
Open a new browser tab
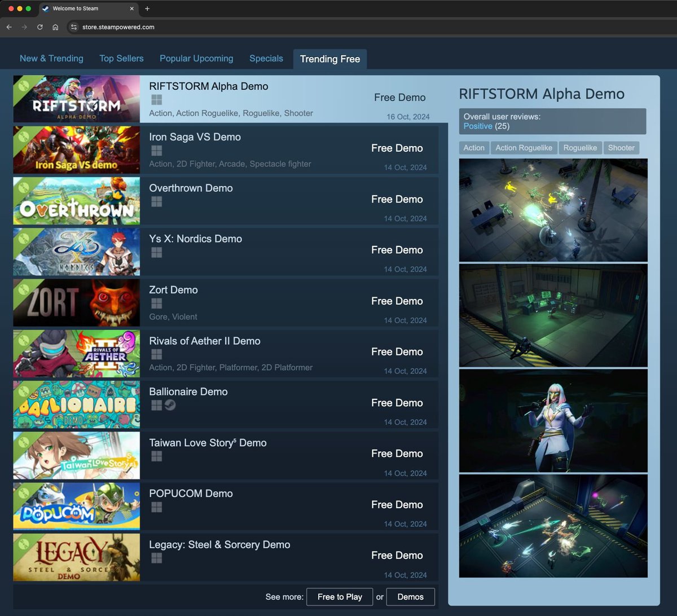[x=147, y=8]
